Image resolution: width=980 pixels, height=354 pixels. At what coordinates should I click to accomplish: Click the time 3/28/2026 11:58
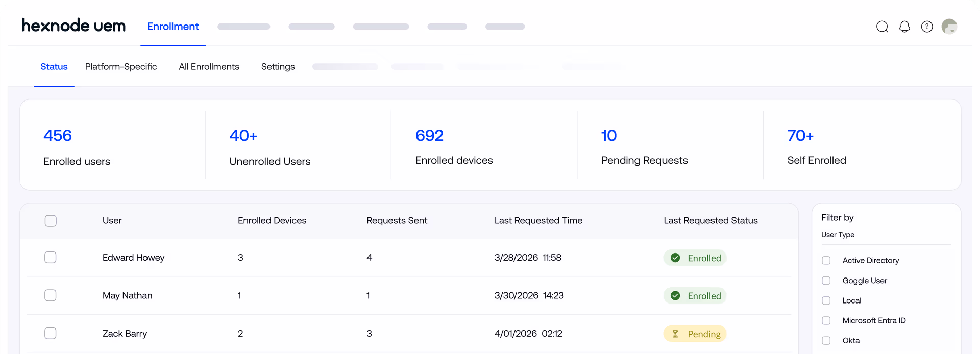click(528, 258)
